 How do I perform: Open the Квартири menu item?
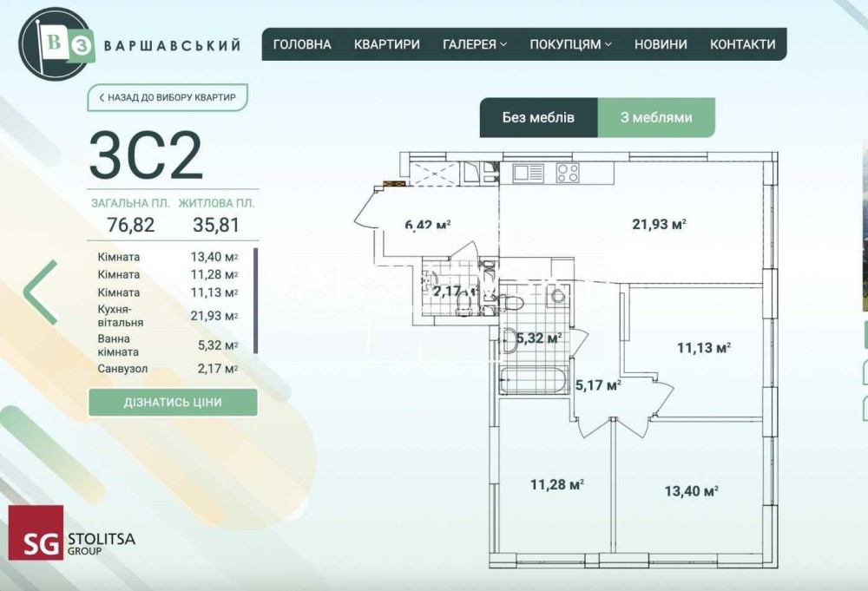[387, 44]
